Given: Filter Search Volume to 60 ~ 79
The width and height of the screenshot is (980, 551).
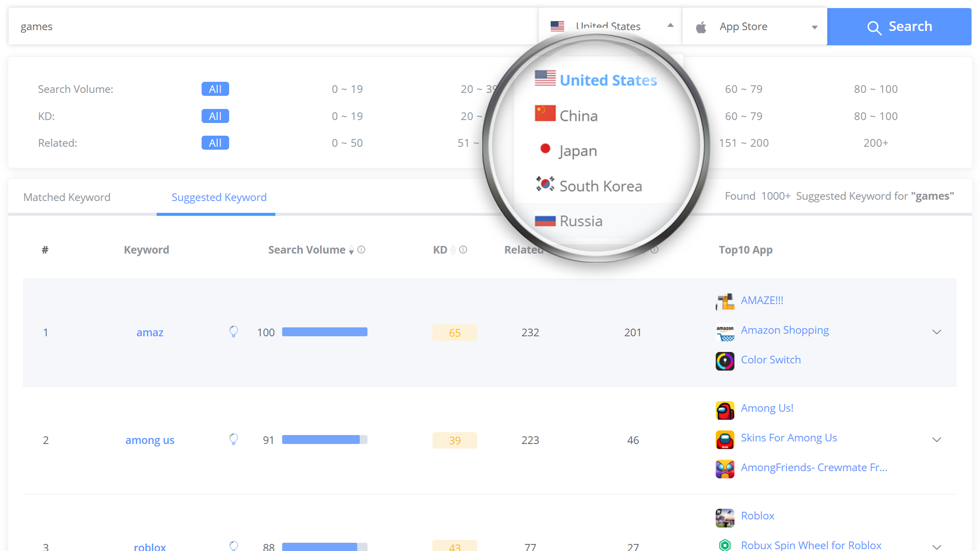Looking at the screenshot, I should [x=744, y=89].
